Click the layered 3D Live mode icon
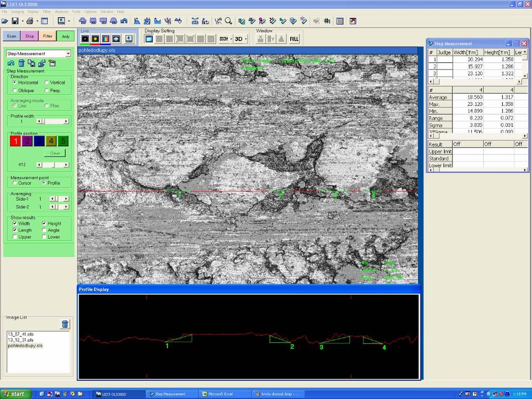 pos(116,39)
